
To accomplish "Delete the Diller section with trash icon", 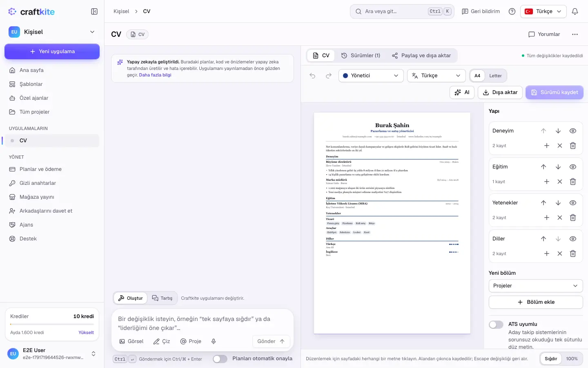I will point(573,254).
